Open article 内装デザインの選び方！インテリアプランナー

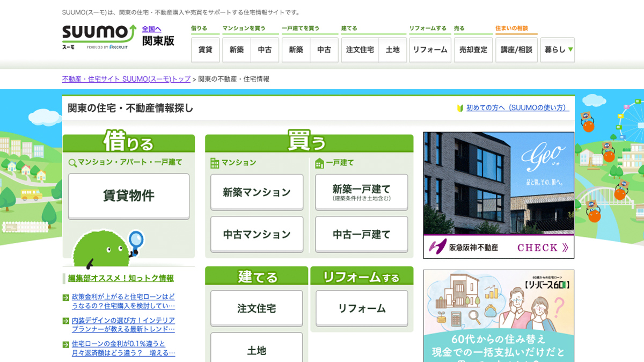[x=123, y=325]
